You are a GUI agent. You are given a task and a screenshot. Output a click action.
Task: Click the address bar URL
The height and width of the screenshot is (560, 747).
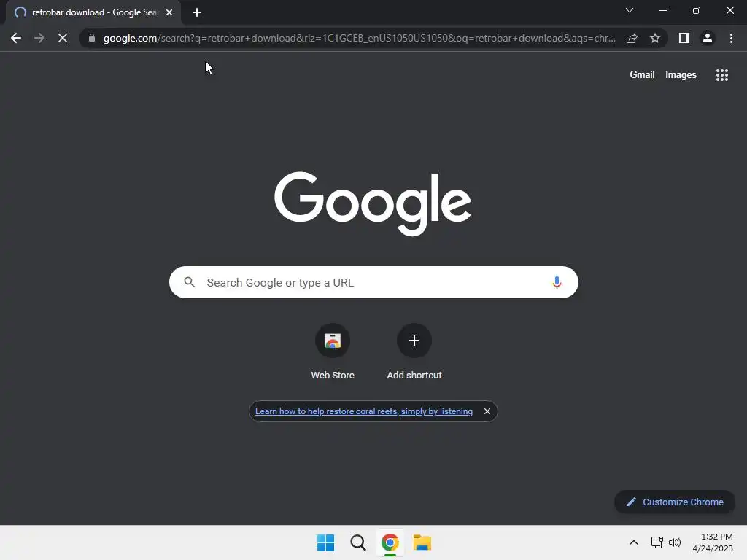tap(359, 38)
